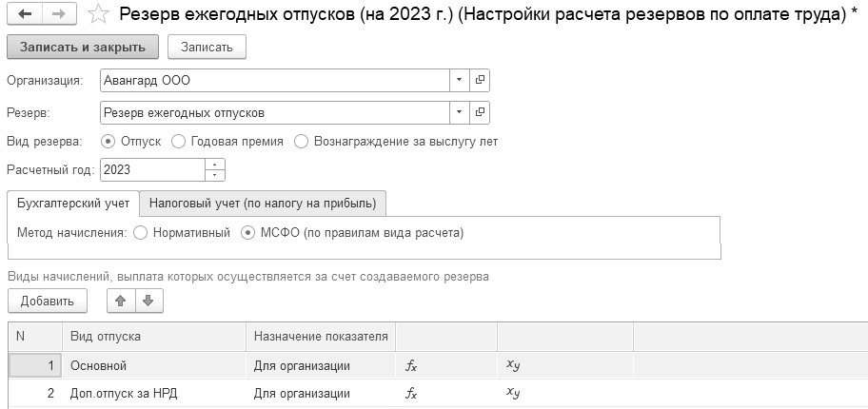Switch to the Налоговый учет tab
The height and width of the screenshot is (409, 868).
tap(263, 204)
